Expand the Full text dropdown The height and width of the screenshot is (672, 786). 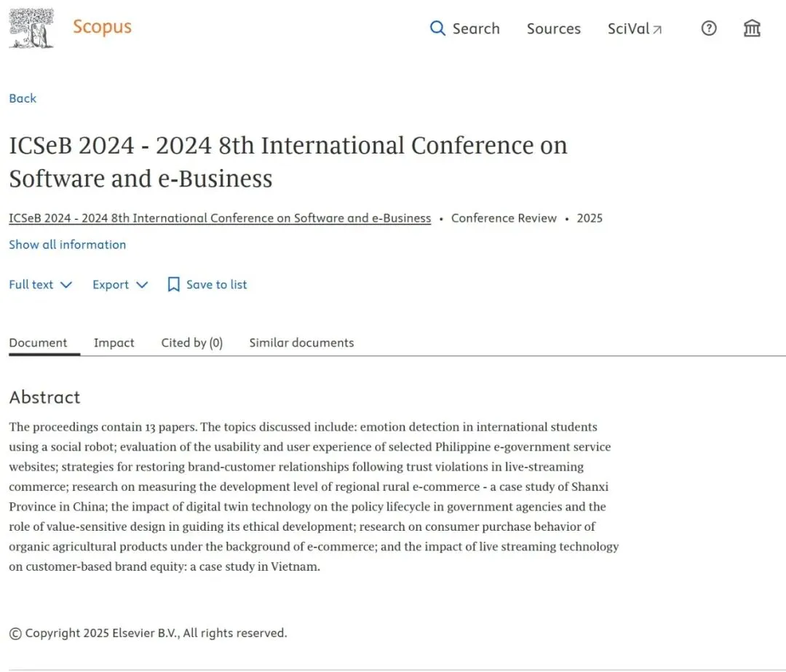coord(41,285)
